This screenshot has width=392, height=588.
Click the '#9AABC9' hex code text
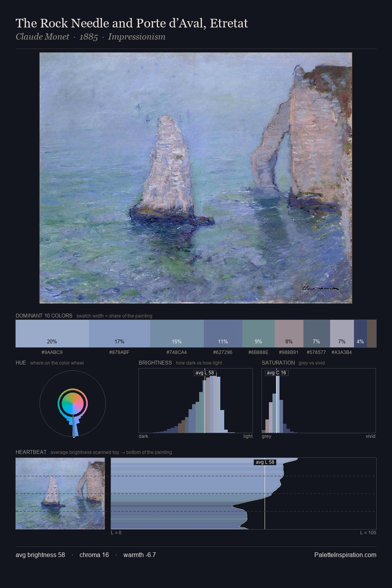pos(52,352)
